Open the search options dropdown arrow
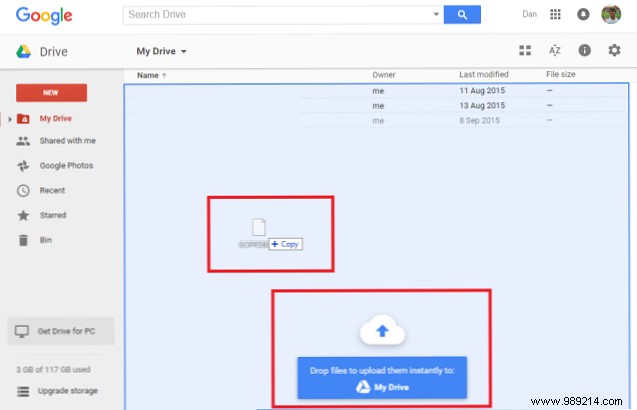 point(436,14)
